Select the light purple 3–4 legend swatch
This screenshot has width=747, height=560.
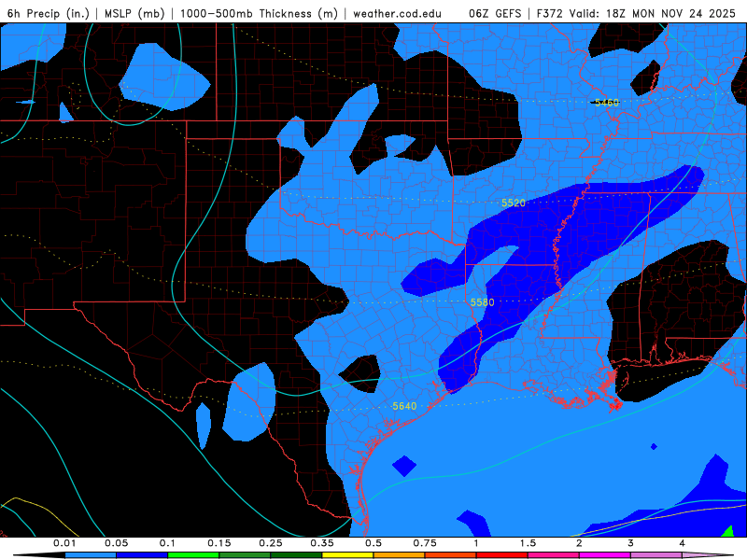[x=656, y=555]
